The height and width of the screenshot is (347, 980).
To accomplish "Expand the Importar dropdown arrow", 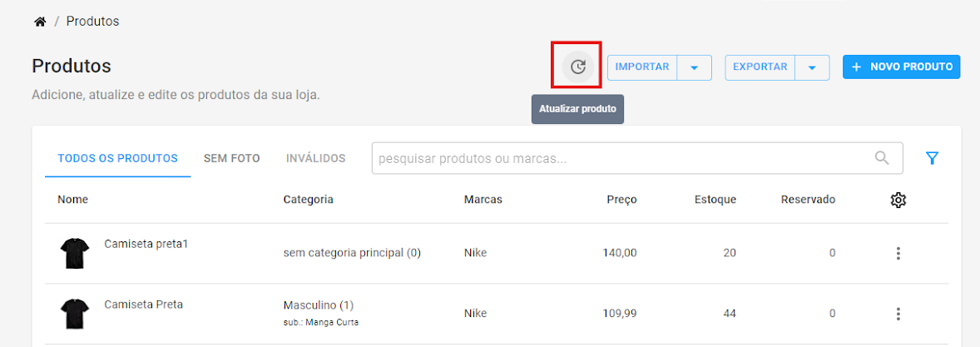I will click(695, 67).
